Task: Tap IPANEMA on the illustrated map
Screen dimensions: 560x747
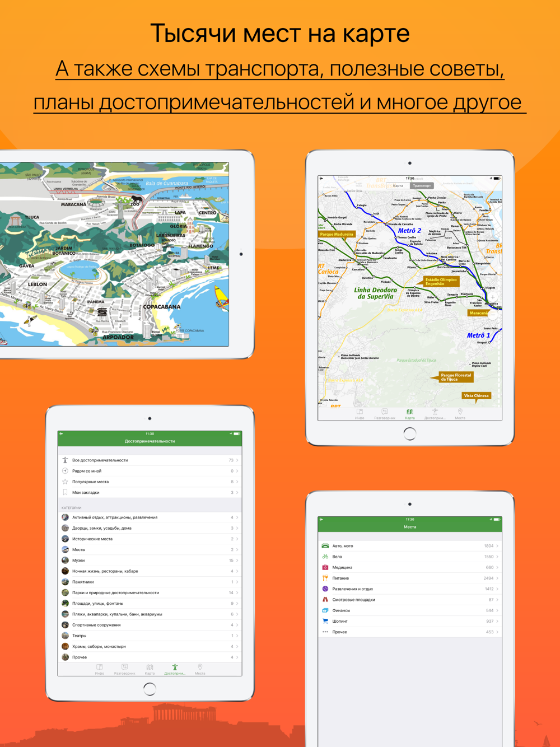Action: (x=95, y=302)
